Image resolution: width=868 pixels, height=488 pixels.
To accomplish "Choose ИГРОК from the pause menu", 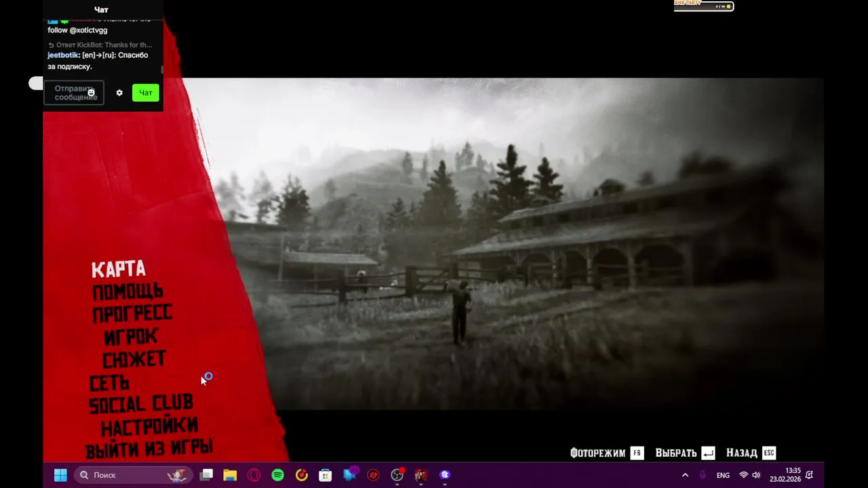I will pos(131,336).
